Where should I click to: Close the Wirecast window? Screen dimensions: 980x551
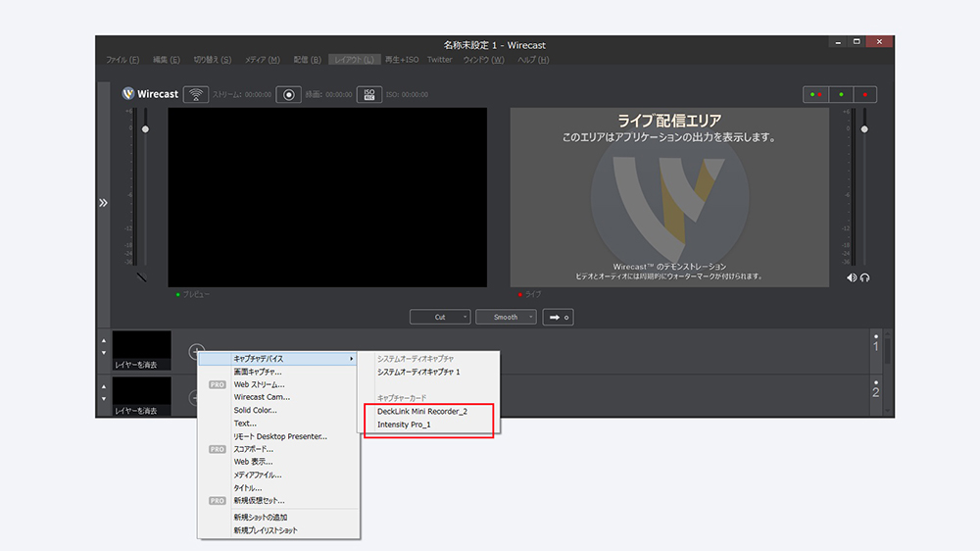[x=879, y=42]
